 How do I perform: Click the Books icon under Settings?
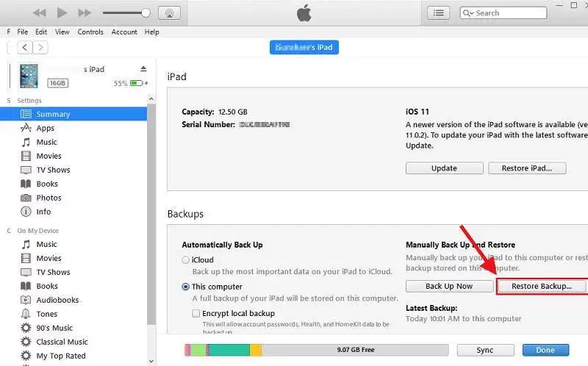pyautogui.click(x=26, y=184)
